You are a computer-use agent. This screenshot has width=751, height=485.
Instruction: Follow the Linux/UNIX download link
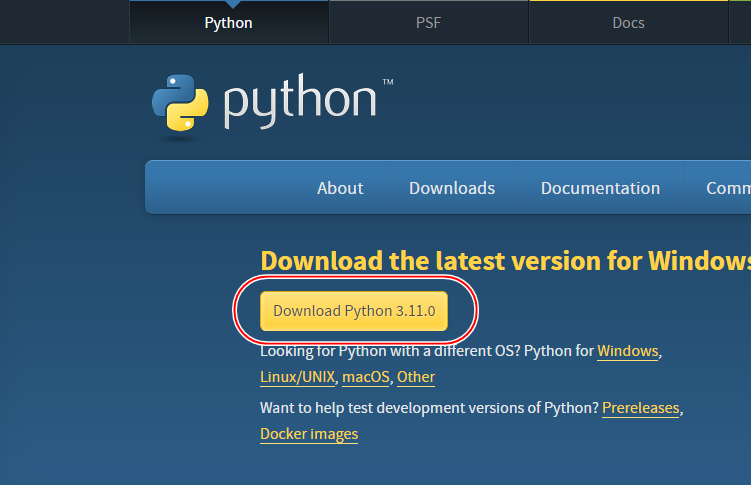(297, 377)
